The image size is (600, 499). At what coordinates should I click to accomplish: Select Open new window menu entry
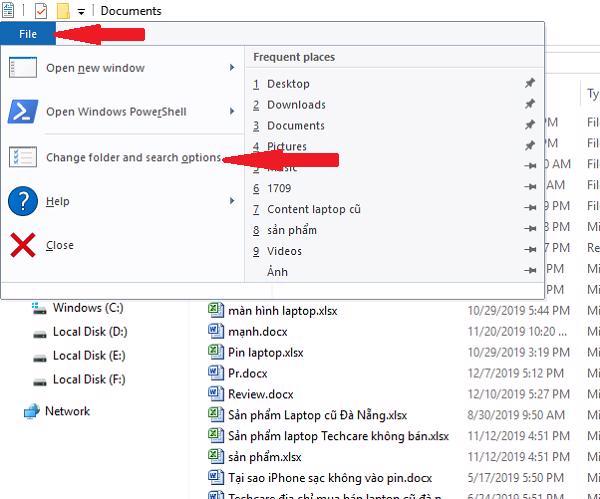tap(122, 68)
